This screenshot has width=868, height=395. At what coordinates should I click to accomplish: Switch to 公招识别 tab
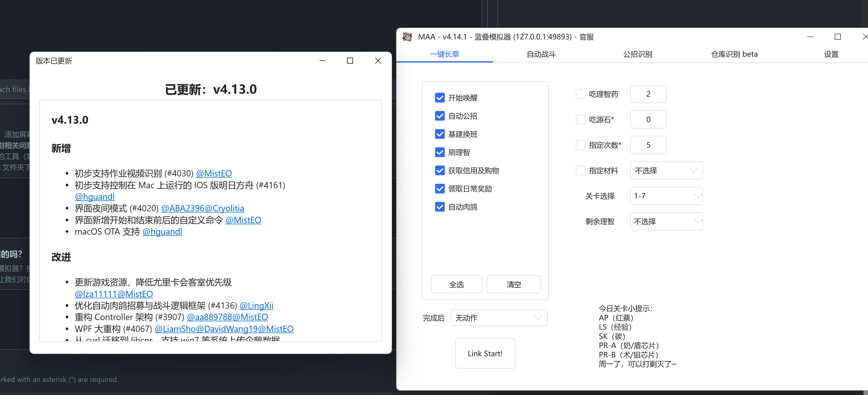pos(638,54)
